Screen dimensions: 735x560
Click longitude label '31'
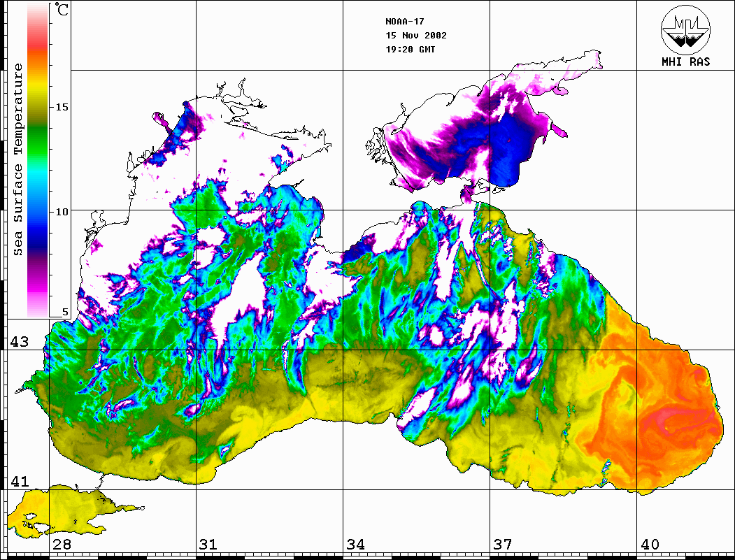[x=208, y=545]
